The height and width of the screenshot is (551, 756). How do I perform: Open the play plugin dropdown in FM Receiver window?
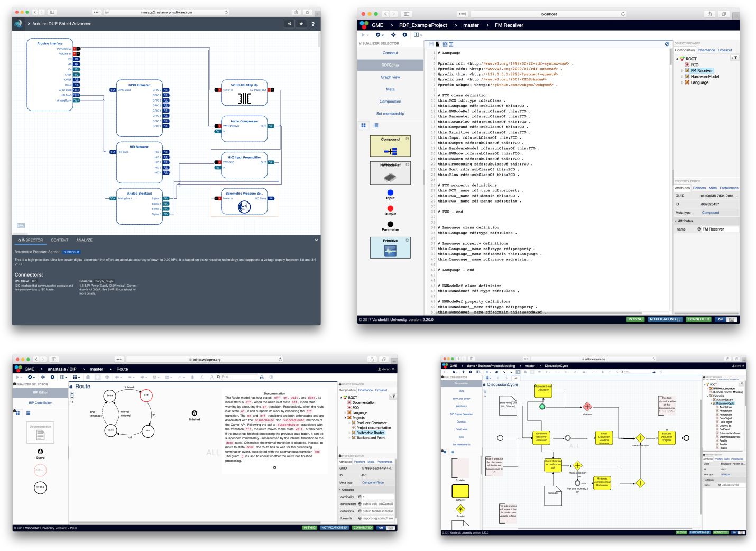(365, 35)
